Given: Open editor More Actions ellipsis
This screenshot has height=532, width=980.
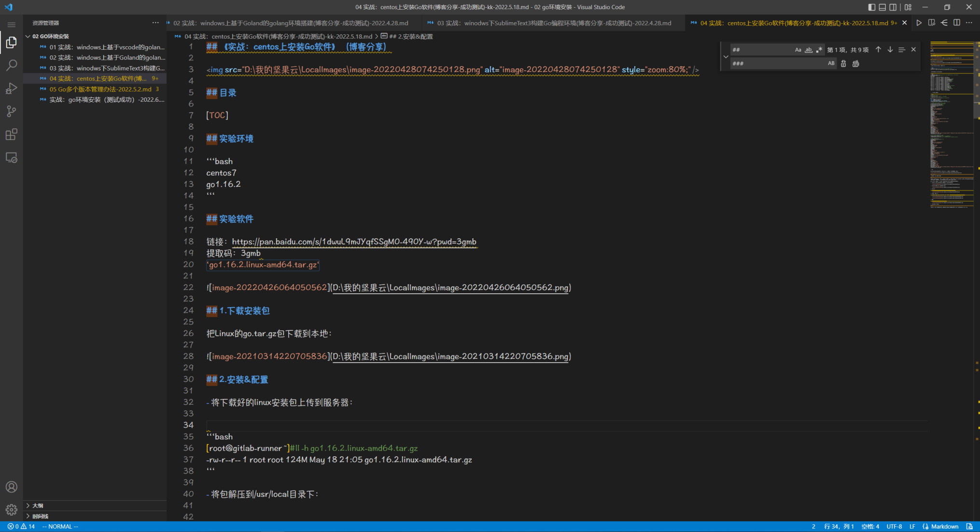Looking at the screenshot, I should click(969, 23).
